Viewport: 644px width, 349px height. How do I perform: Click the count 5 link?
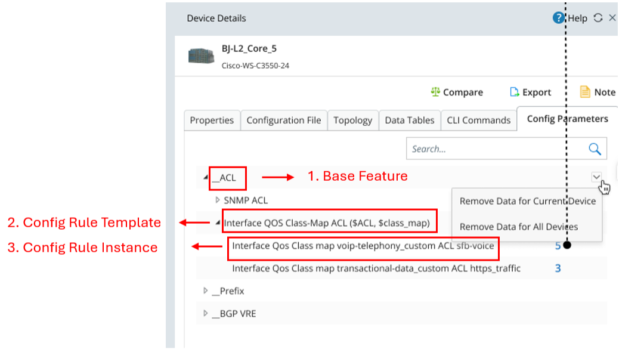558,246
